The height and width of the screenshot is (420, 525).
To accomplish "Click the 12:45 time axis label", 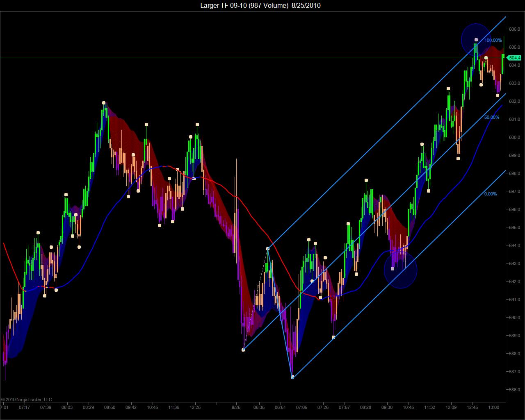I will pyautogui.click(x=472, y=407).
